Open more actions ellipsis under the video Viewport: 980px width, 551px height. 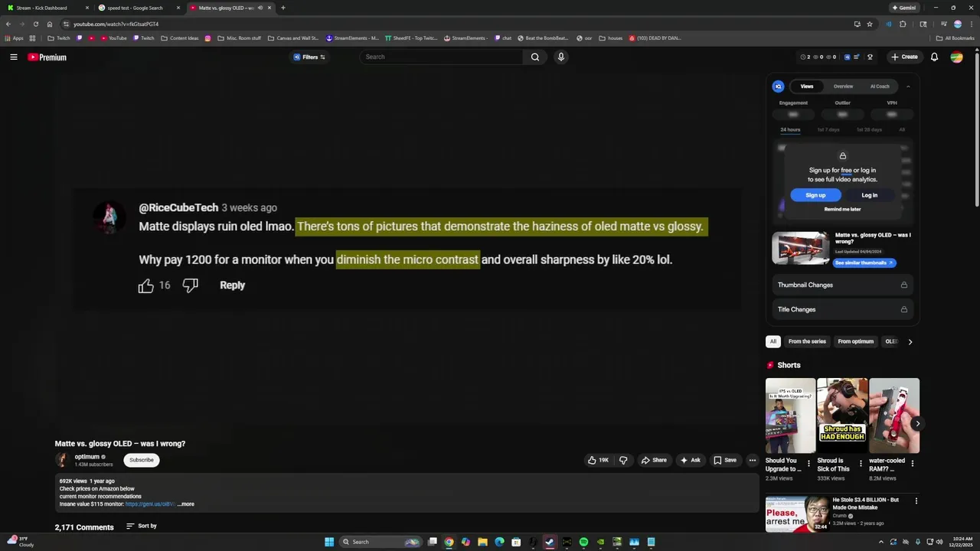753,460
